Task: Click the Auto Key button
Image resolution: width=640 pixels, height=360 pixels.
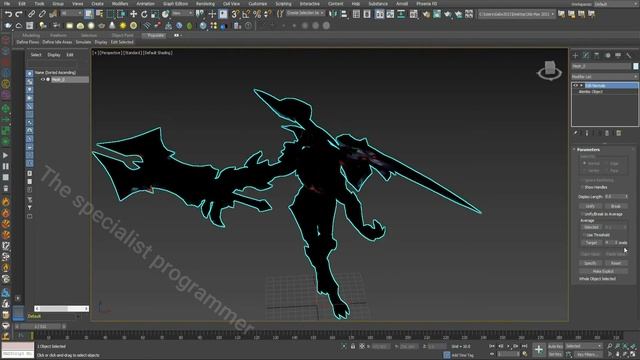Action: tap(555, 346)
